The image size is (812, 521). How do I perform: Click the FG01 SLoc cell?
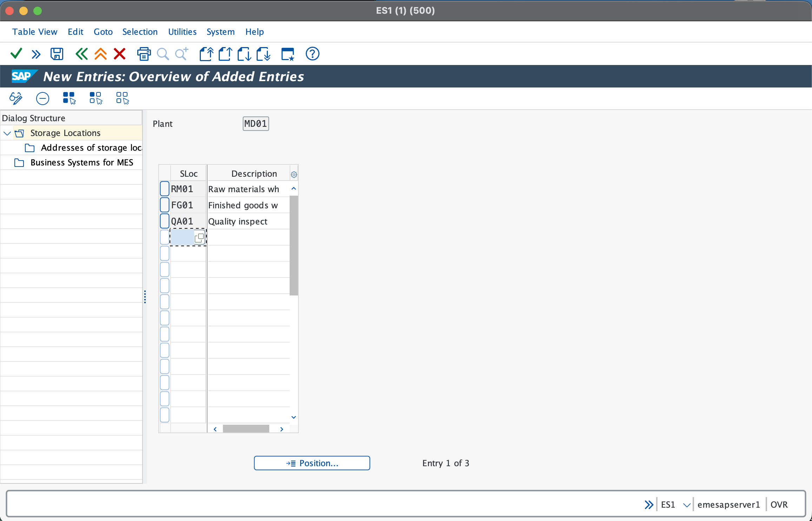click(x=188, y=205)
